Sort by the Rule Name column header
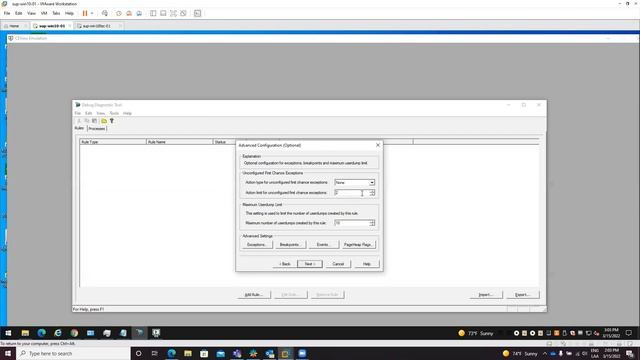The image size is (640, 360). (x=180, y=142)
